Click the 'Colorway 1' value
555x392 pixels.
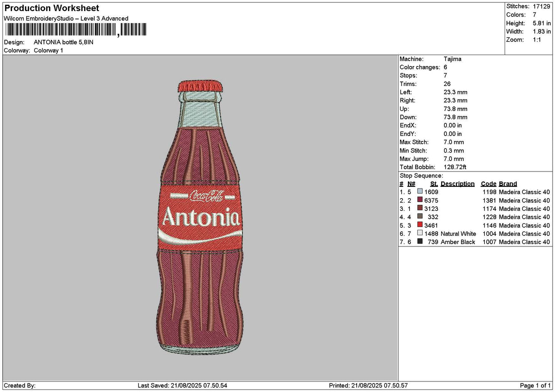coord(49,50)
